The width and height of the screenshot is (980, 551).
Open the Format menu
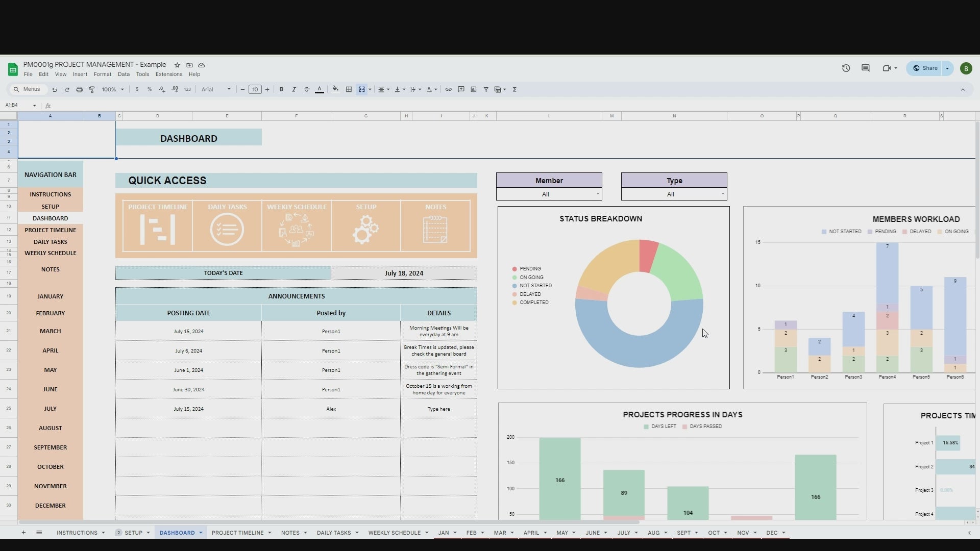click(102, 74)
